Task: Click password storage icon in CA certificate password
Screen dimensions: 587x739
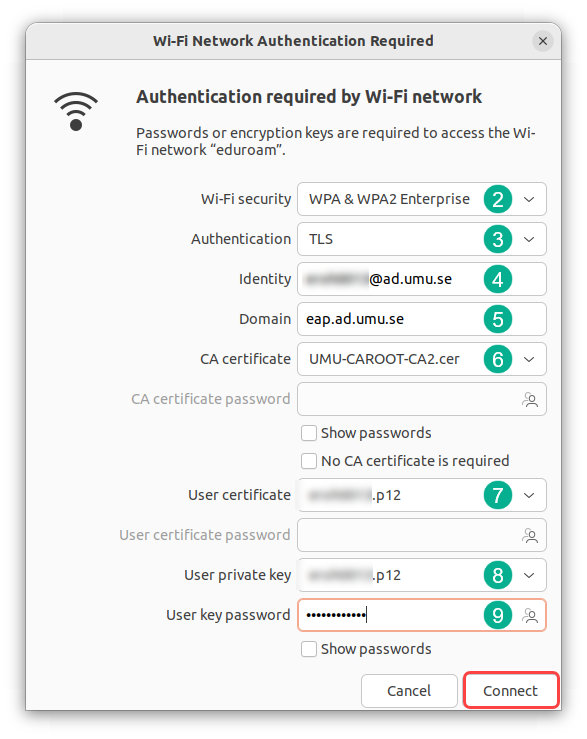Action: [x=530, y=400]
